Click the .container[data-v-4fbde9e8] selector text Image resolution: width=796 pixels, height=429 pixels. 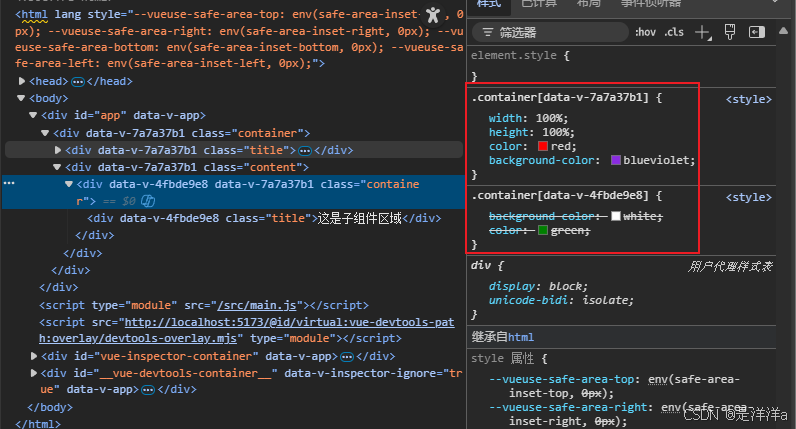click(x=560, y=195)
